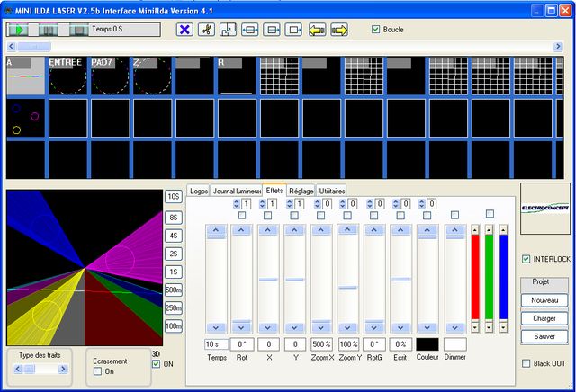The image size is (576, 392).
Task: Click the green play button
Action: point(18,30)
